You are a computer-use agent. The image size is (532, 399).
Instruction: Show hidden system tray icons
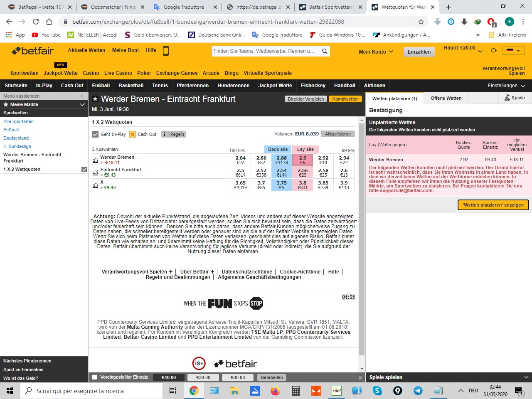click(461, 391)
